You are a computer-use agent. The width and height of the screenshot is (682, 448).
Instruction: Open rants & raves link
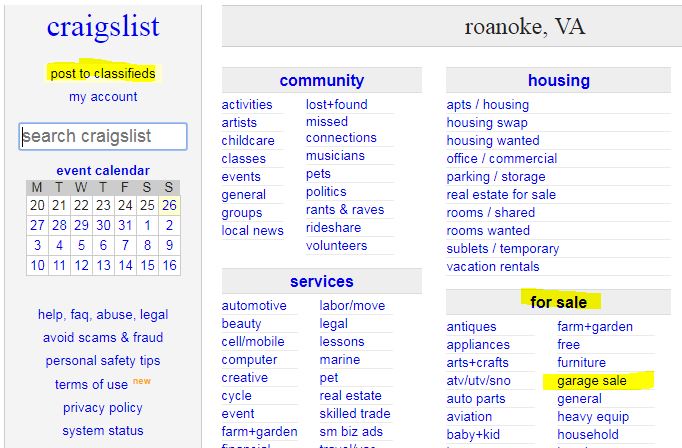point(345,210)
